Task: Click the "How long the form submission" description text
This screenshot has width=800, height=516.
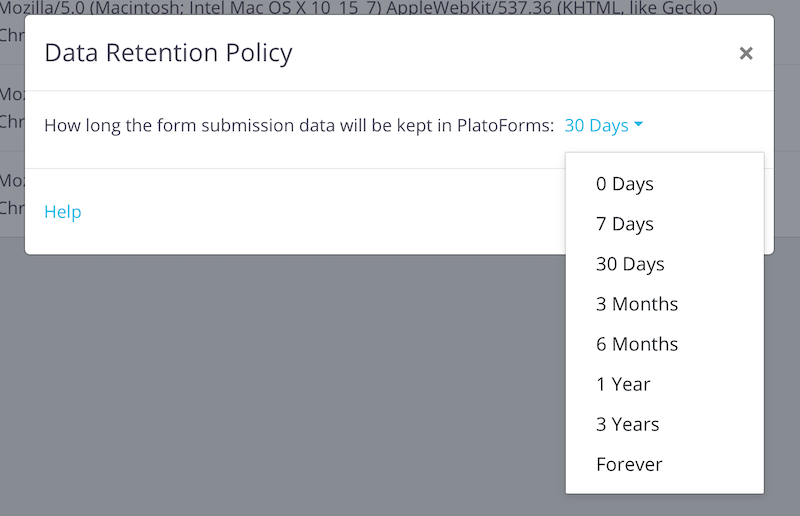Action: [x=200, y=125]
